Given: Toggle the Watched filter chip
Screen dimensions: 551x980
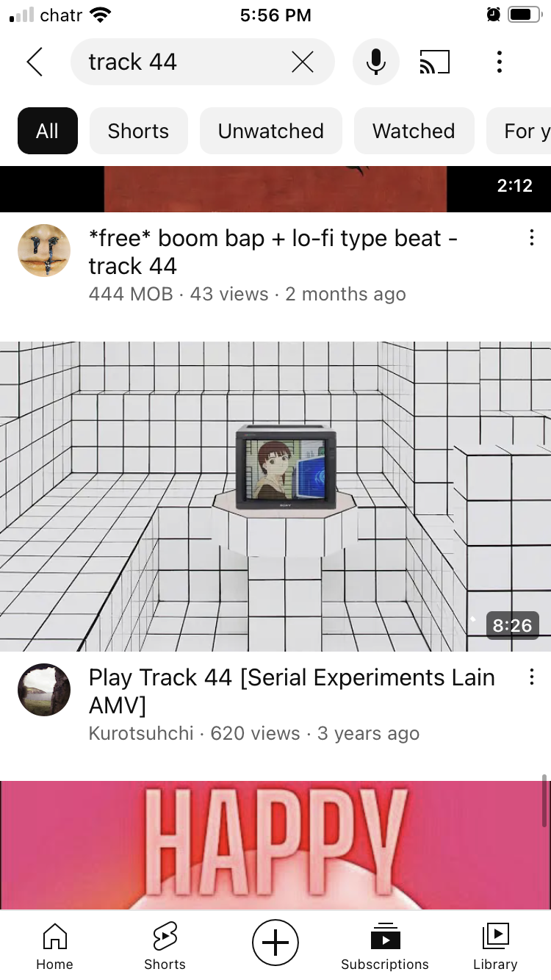Looking at the screenshot, I should [414, 131].
